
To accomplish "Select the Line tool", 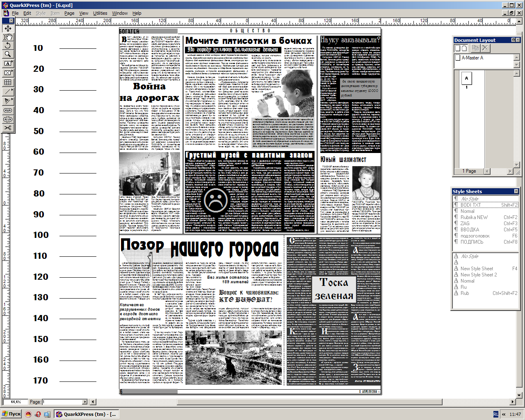I will click(8, 91).
